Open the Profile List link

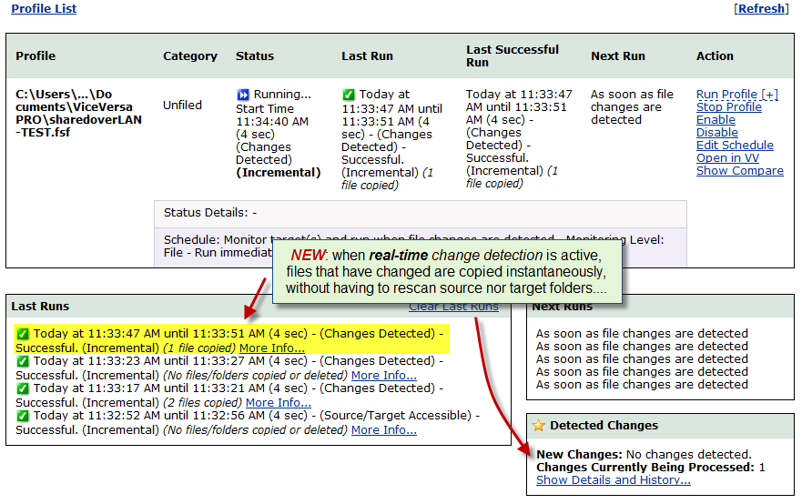click(x=44, y=9)
